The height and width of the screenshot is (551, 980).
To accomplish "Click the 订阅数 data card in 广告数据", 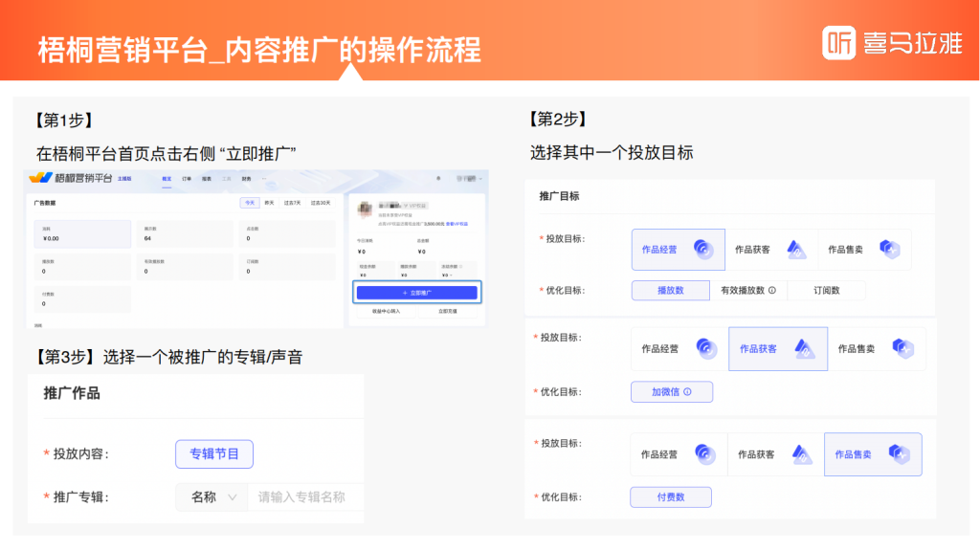I will pos(287,267).
